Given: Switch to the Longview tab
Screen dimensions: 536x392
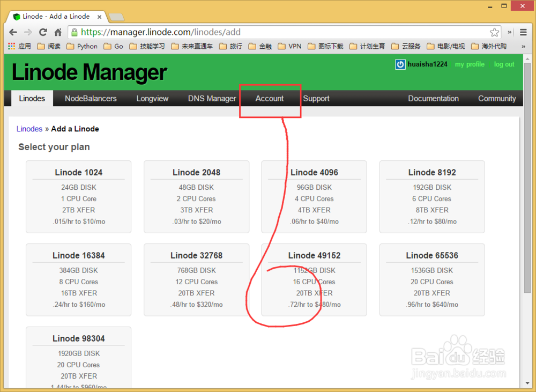Looking at the screenshot, I should (152, 99).
